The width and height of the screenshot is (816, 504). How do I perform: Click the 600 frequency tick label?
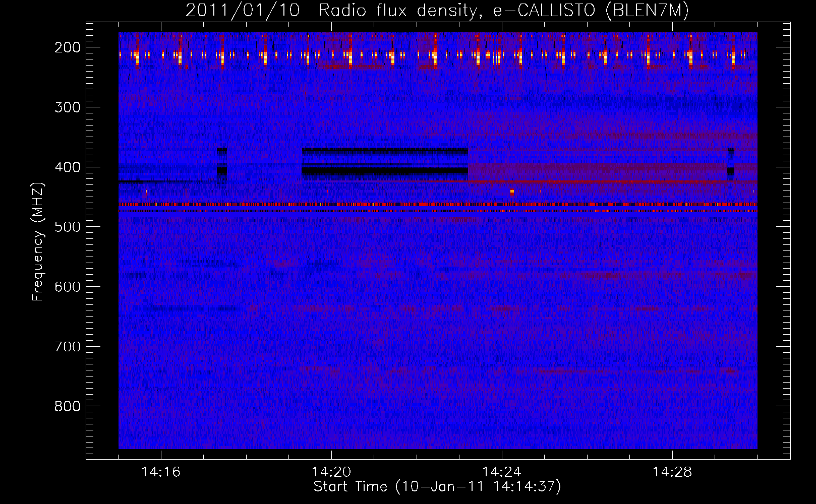point(68,287)
